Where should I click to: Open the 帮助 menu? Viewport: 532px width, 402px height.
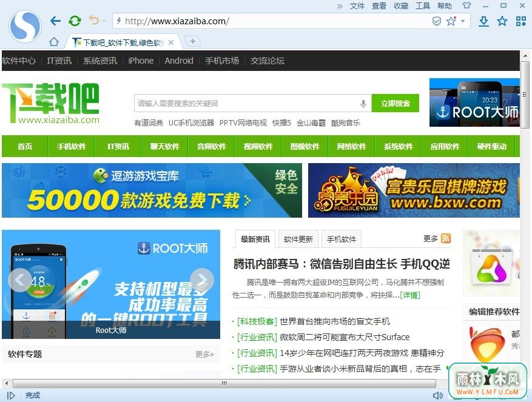(445, 6)
